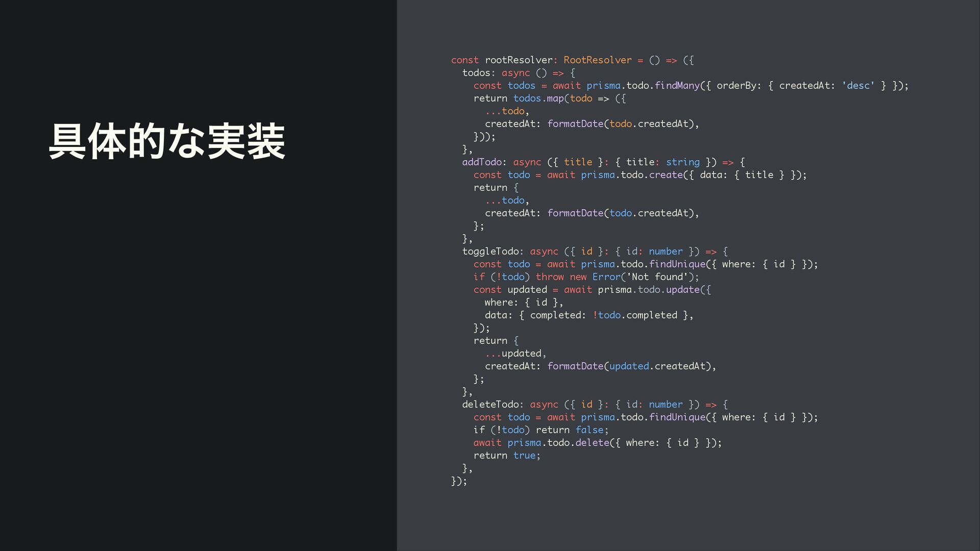980x551 pixels.
Task: Click the 'false' return value
Action: coord(590,430)
